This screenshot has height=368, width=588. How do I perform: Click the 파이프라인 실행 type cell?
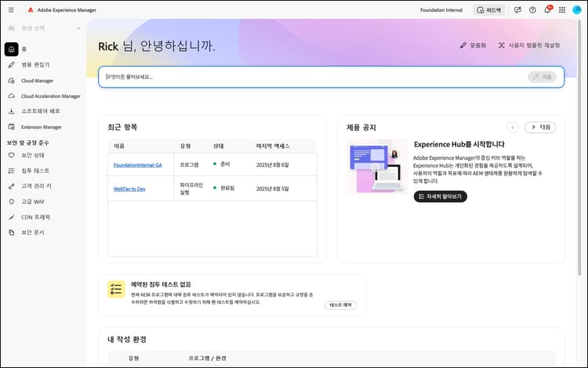[x=191, y=189]
